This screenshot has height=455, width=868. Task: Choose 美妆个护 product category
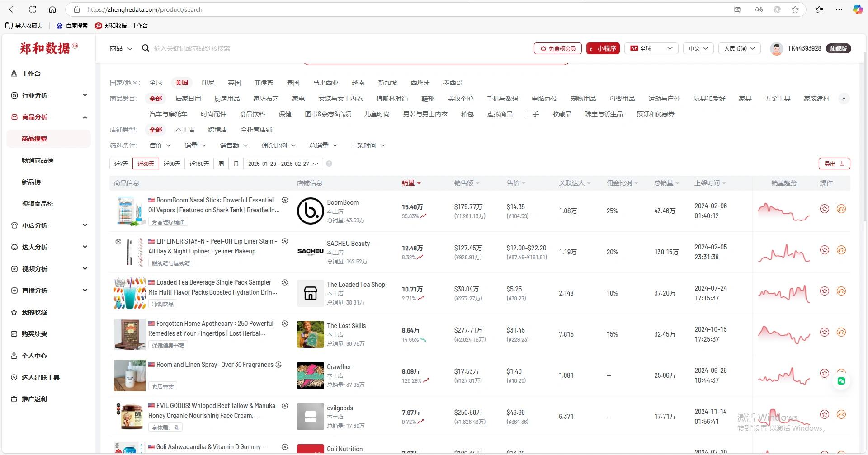(460, 99)
